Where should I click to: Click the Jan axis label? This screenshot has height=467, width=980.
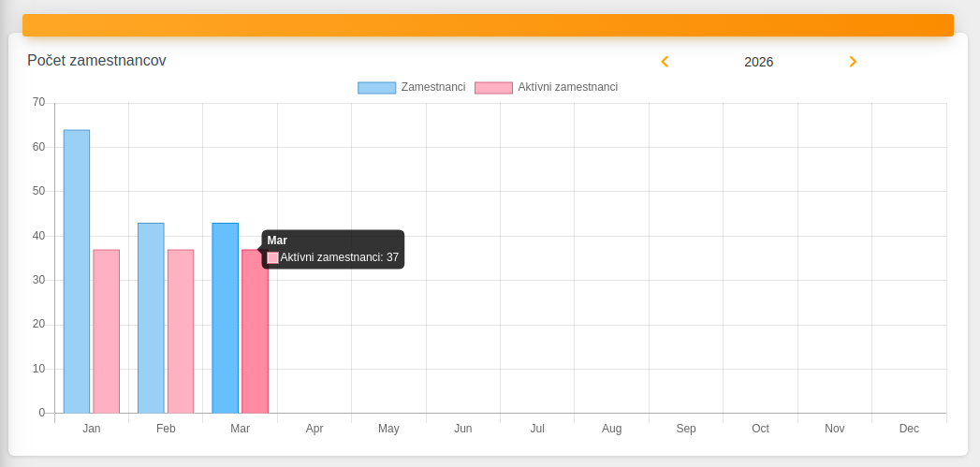point(91,429)
